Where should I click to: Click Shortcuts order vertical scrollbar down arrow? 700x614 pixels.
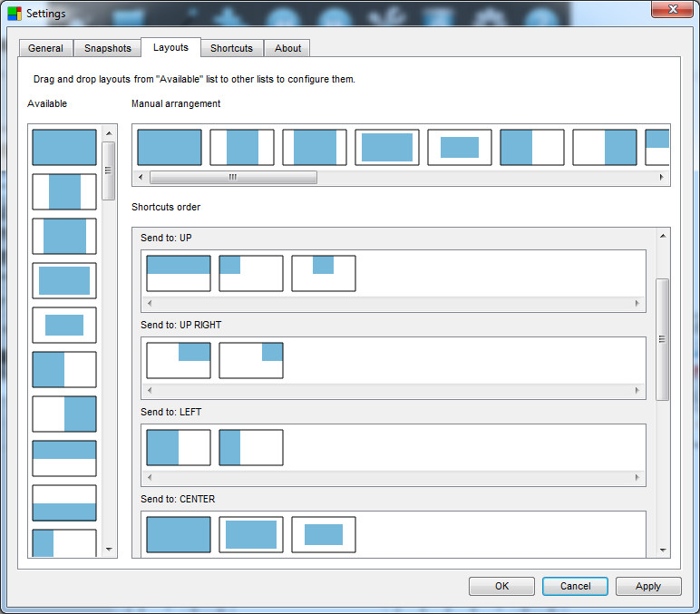(663, 550)
